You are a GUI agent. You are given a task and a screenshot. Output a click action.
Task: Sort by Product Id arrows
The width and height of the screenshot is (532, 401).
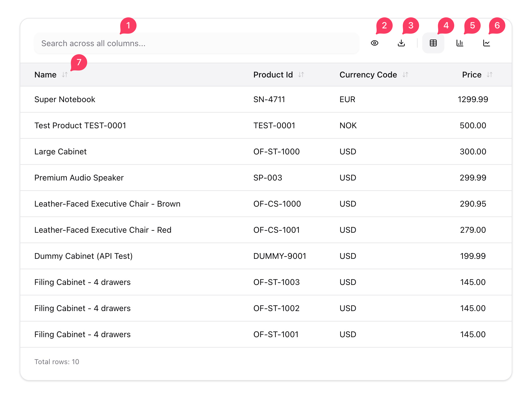click(x=301, y=75)
